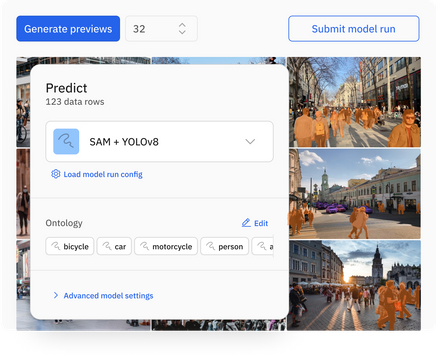Click Generate previews button

(x=68, y=29)
